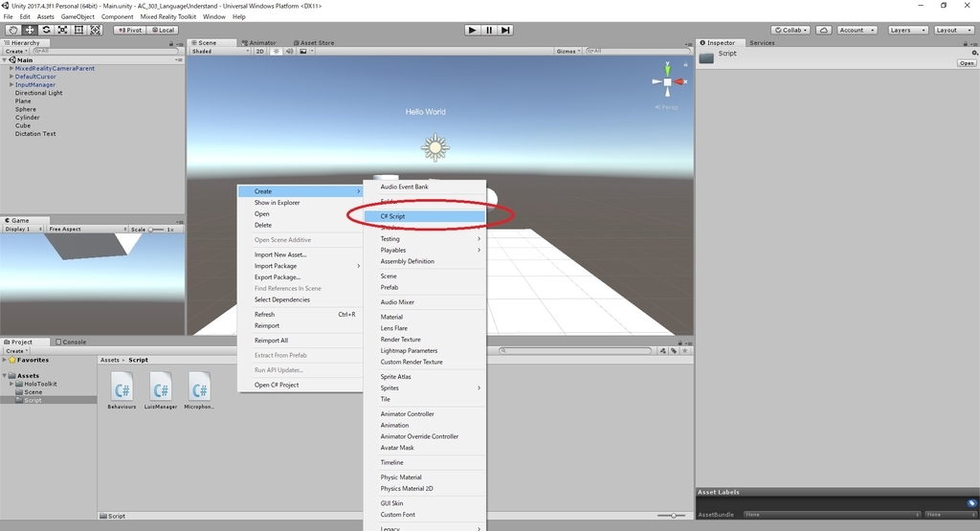The image size is (980, 531).
Task: Expand MixedRealityCameraParent in Hierarchy
Action: coord(11,68)
